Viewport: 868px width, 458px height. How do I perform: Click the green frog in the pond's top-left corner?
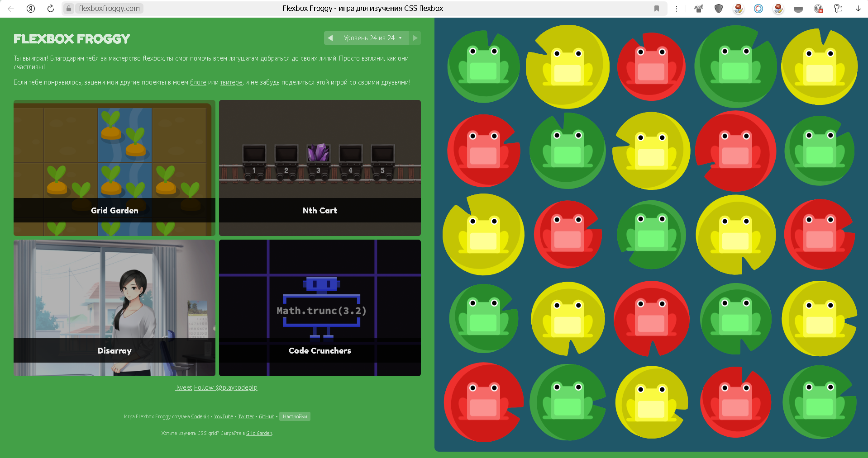tap(483, 66)
